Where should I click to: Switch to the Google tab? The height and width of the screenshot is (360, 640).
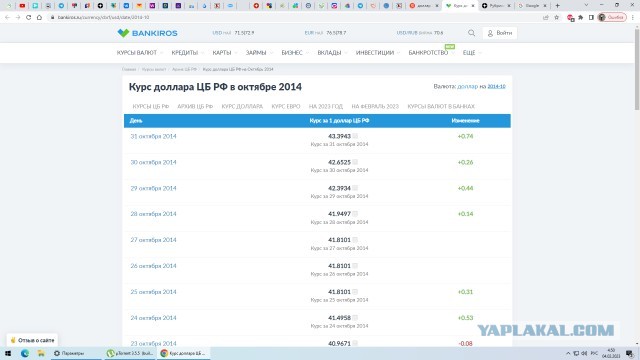point(531,6)
